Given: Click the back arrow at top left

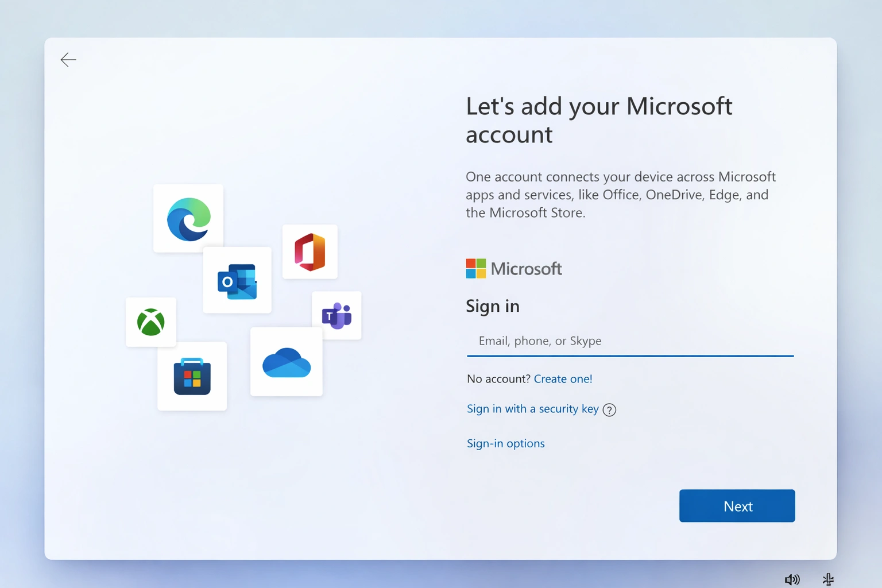Looking at the screenshot, I should [x=68, y=60].
